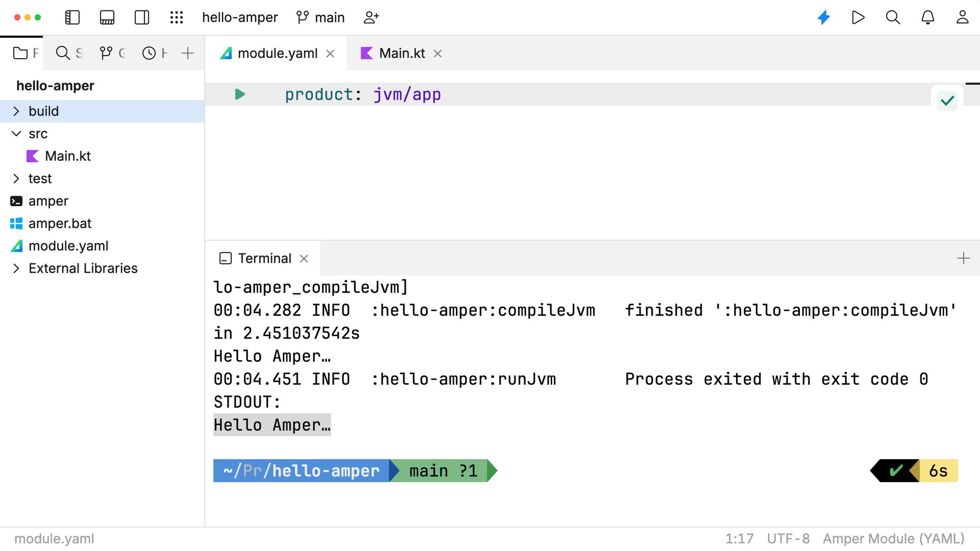Select the Main.kt editor tab
This screenshot has width=980, height=551.
[x=401, y=53]
